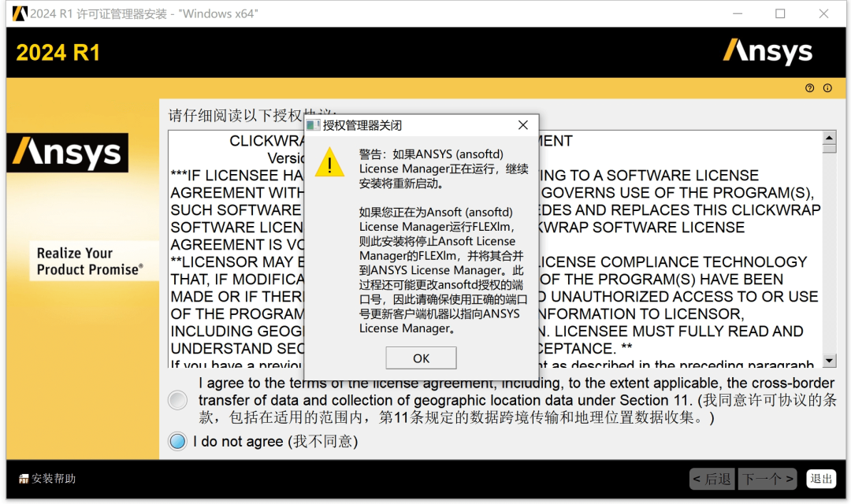Click OK to dismiss the license manager warning

pos(421,358)
